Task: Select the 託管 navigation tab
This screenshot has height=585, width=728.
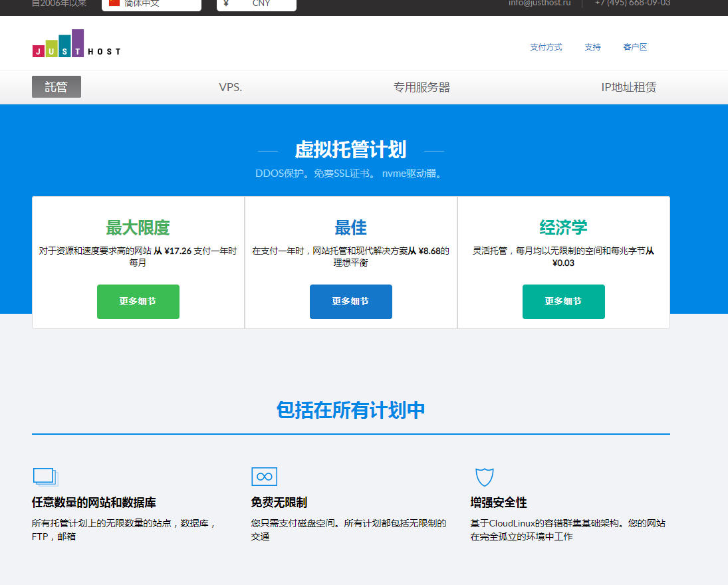Action: click(x=56, y=86)
